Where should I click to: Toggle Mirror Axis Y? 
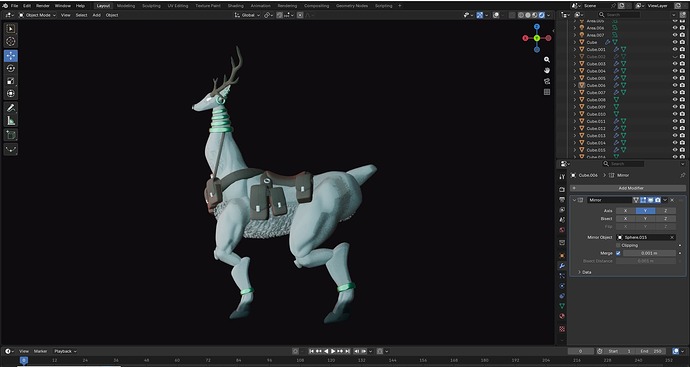click(x=645, y=211)
